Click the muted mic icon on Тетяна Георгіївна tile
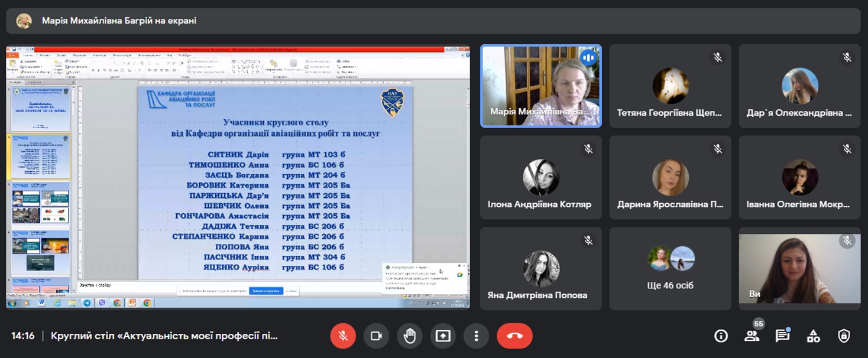Viewport: 868px width, 358px height. point(718,57)
